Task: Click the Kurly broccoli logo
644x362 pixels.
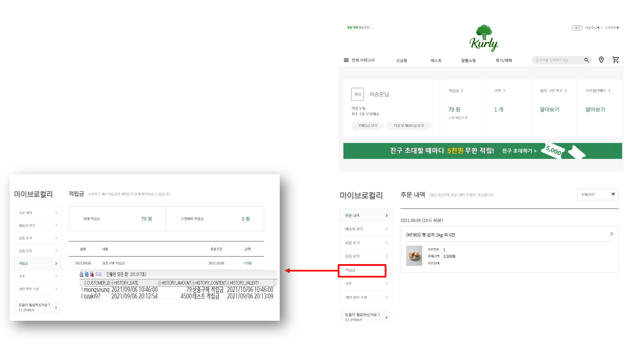Action: pos(483,38)
